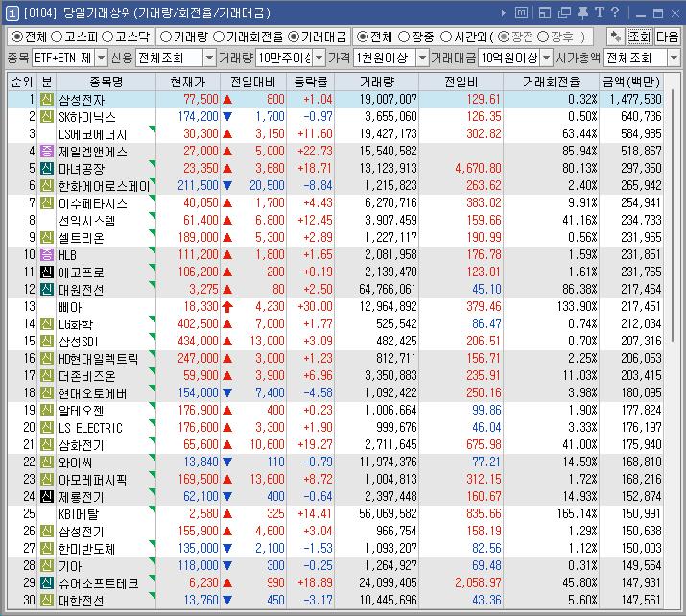Click the teal 신 badge on 마녀공장 row

(47, 169)
